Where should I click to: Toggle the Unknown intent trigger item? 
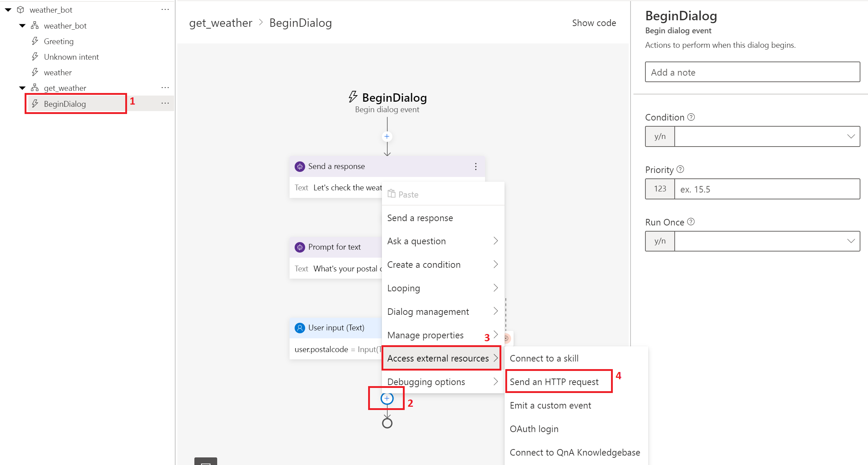tap(71, 57)
